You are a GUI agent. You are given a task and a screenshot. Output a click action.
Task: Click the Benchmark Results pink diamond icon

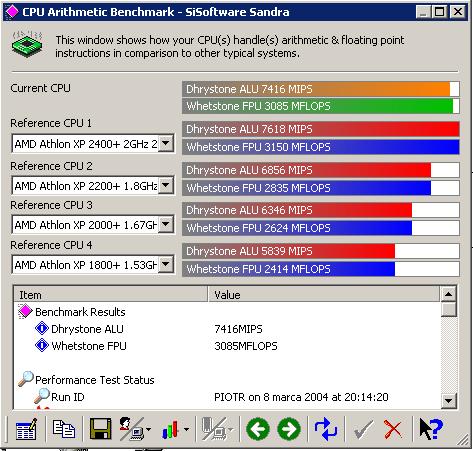tap(25, 312)
